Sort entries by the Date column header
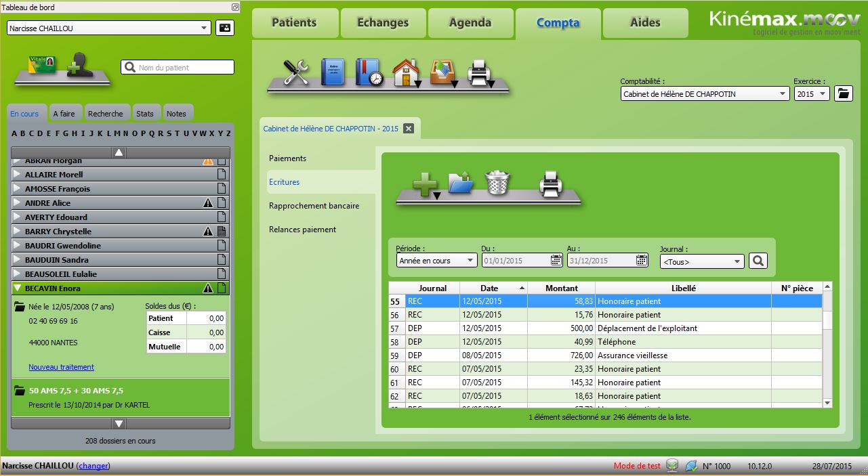868x476 pixels. (x=493, y=288)
